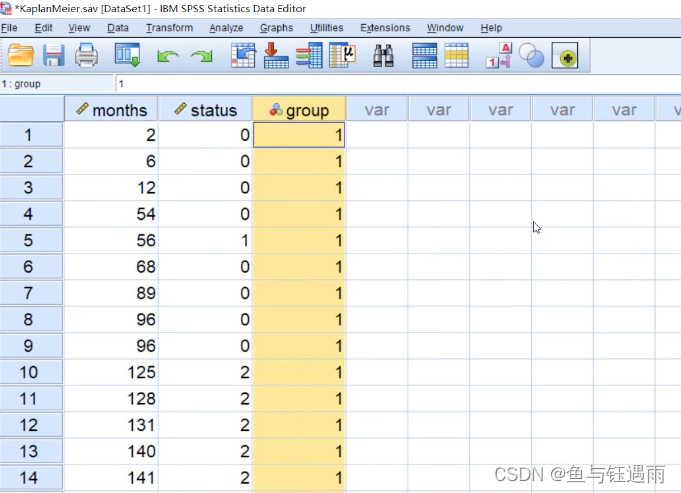Viewport: 681px width, 493px height.
Task: Open the Transform menu
Action: (x=169, y=28)
